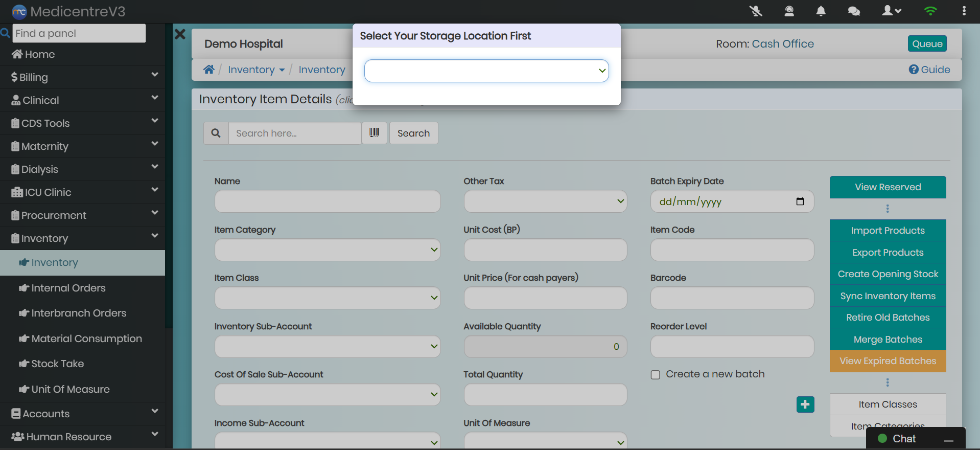Open Stock Take in the sidebar
This screenshot has width=980, height=450.
(x=57, y=364)
